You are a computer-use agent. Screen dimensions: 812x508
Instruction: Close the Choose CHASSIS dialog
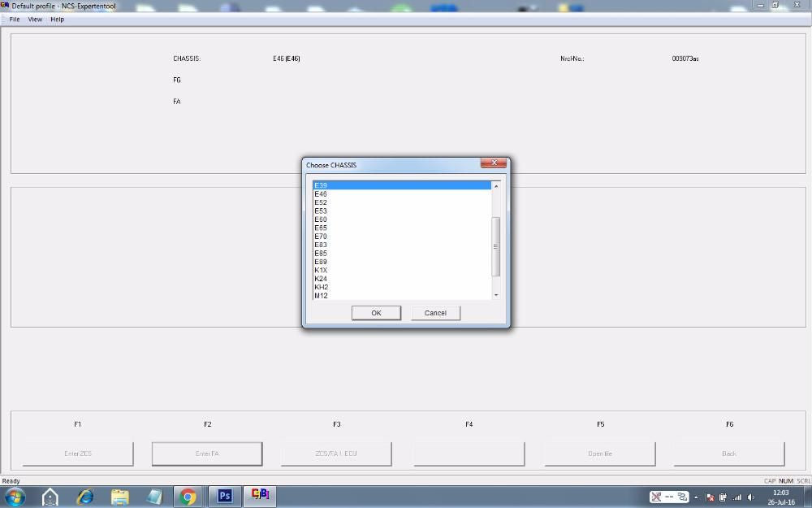pyautogui.click(x=493, y=163)
